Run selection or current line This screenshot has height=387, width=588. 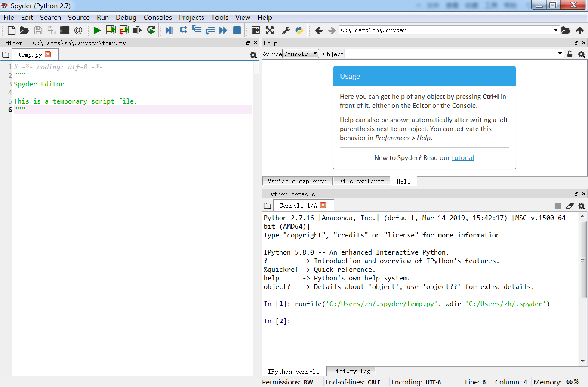tap(138, 30)
